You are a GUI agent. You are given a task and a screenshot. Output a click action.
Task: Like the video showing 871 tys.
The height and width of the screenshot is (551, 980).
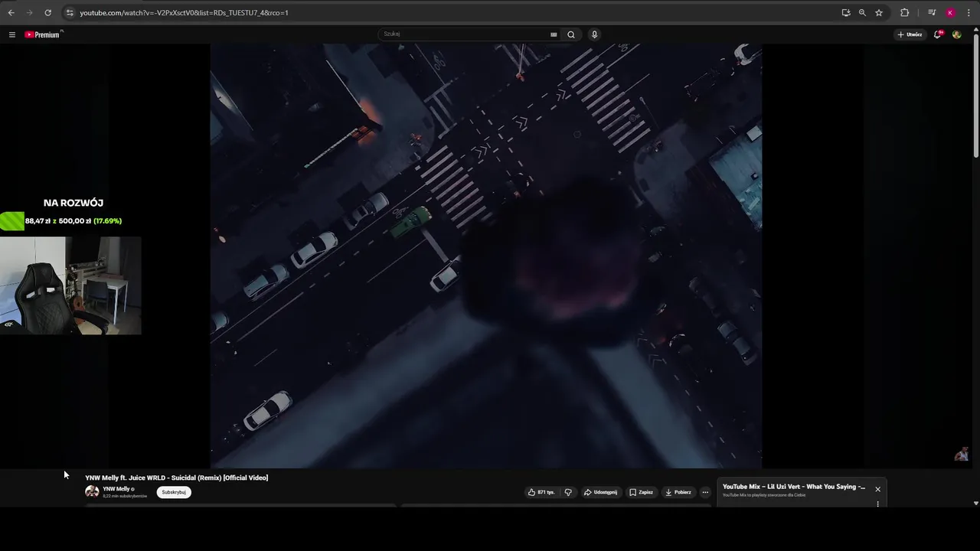tap(541, 492)
